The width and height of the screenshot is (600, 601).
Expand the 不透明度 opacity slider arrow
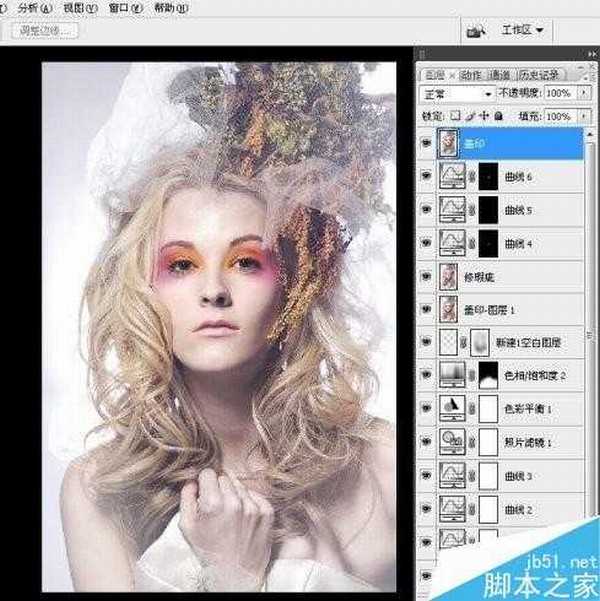tap(584, 93)
